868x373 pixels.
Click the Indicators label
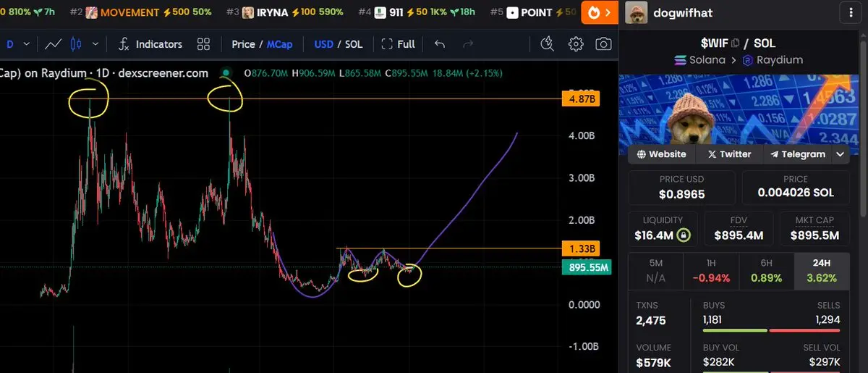click(159, 44)
